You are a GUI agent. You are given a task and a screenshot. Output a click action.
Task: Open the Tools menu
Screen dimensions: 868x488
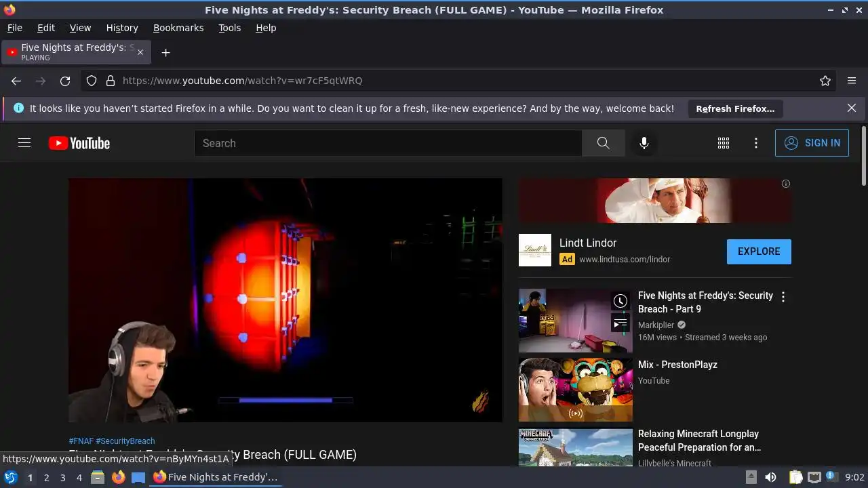229,28
